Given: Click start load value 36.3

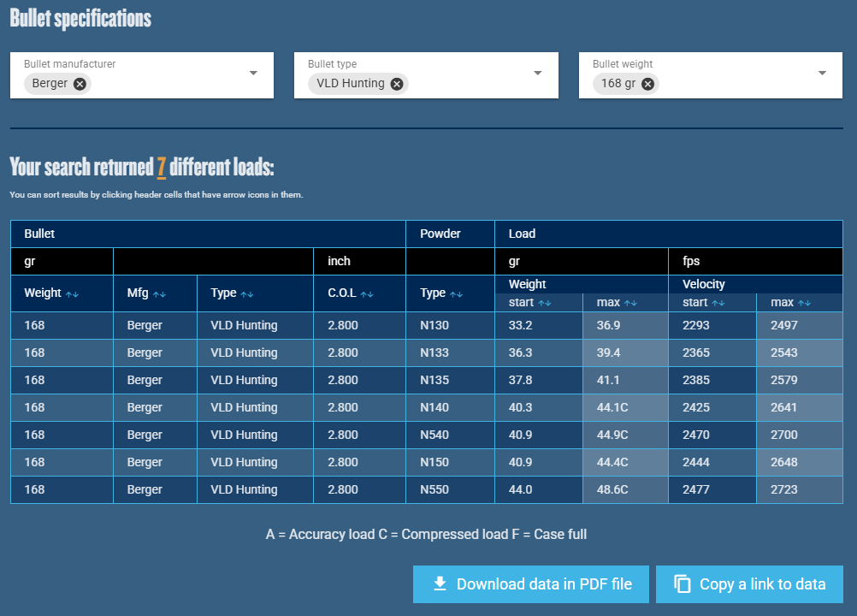Looking at the screenshot, I should tap(520, 353).
